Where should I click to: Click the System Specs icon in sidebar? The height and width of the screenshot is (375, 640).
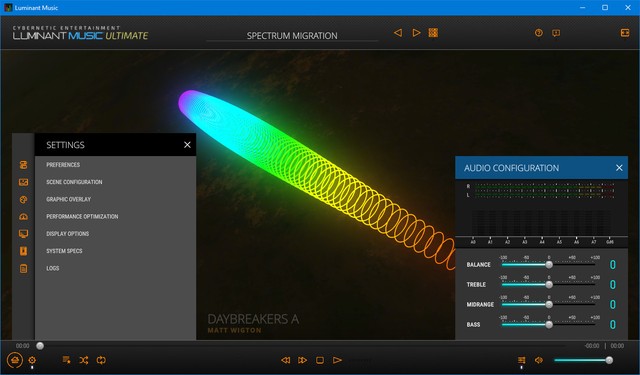[x=24, y=251]
